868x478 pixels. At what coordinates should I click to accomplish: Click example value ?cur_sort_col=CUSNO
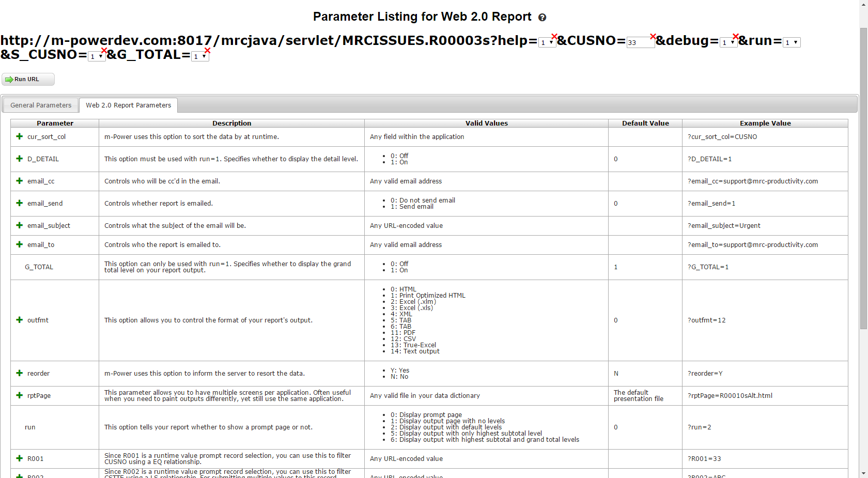722,137
